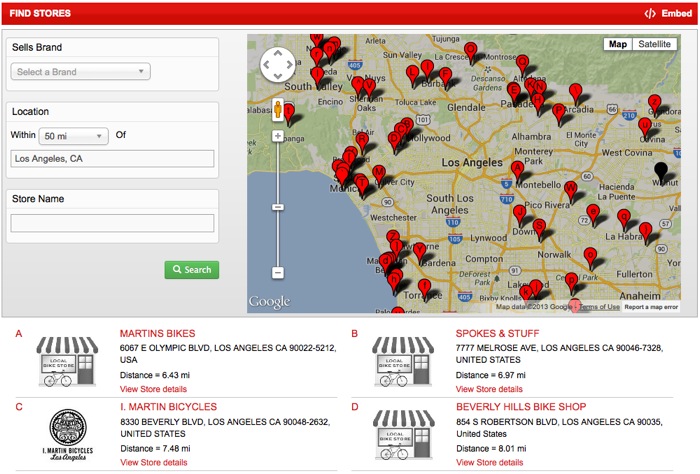Open BEVERLY HILLS BIKE SHOP title
Image resolution: width=700 pixels, height=474 pixels.
coord(521,407)
